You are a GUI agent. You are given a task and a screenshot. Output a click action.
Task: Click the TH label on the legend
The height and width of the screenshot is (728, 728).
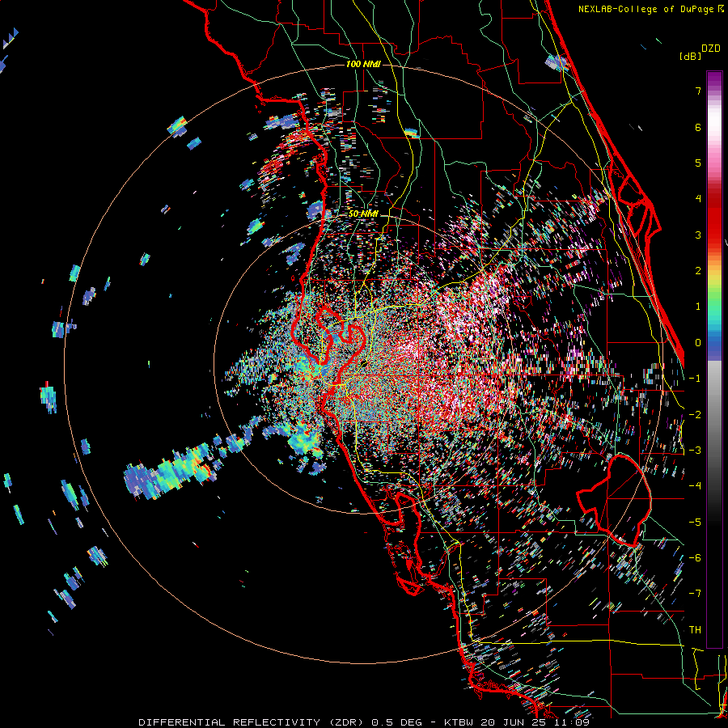point(695,630)
